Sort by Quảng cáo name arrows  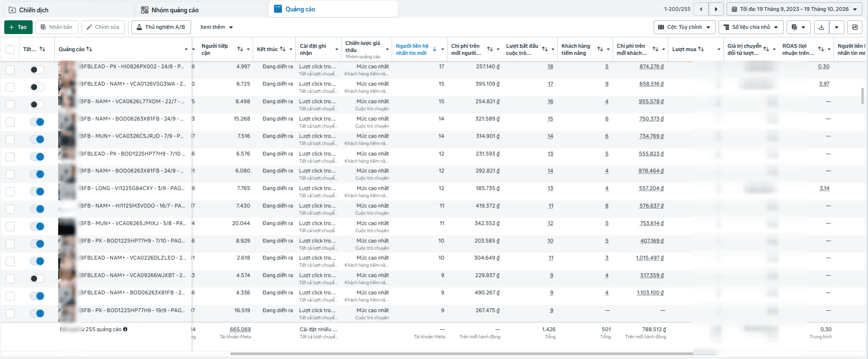tap(89, 49)
